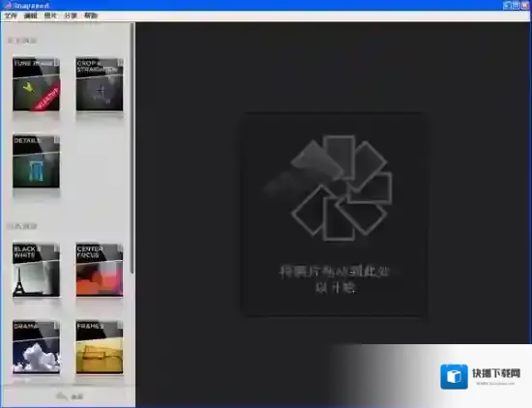
Task: Open the Tune Image adjustment tool
Action: tap(37, 84)
